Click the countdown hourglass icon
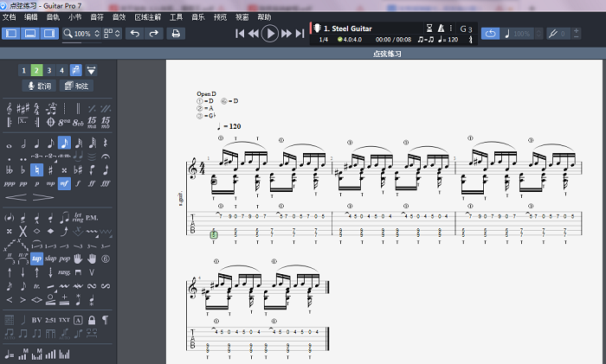The width and height of the screenshot is (606, 364). point(429,28)
